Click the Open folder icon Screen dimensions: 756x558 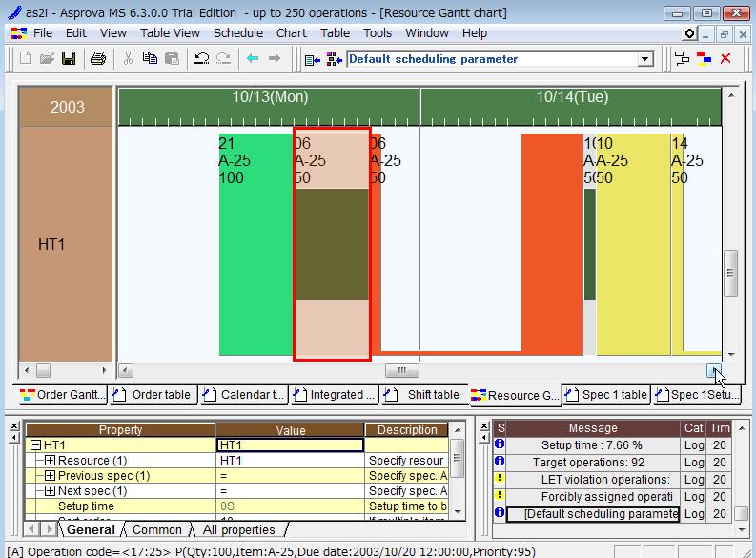tap(47, 59)
